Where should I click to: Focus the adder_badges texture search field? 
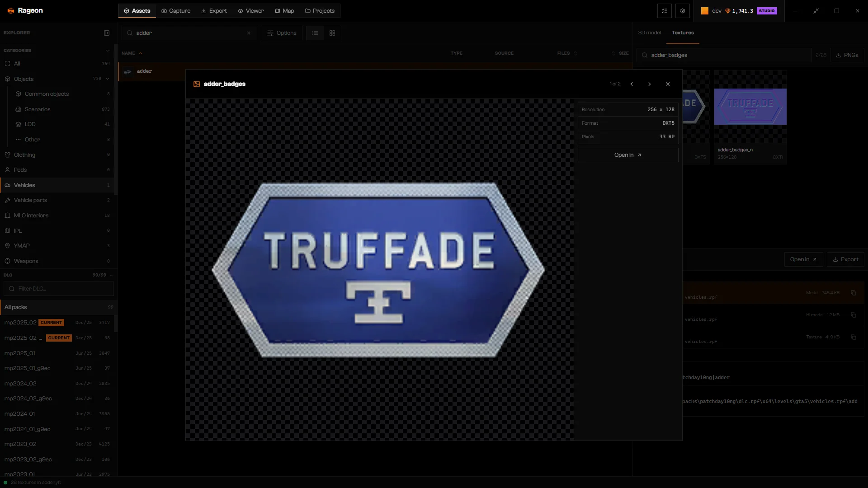coord(724,55)
